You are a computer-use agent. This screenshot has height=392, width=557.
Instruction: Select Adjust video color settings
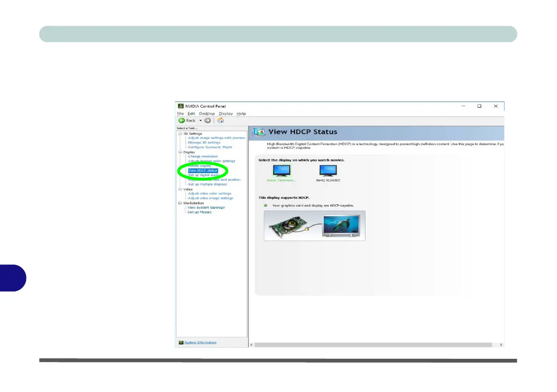[210, 194]
